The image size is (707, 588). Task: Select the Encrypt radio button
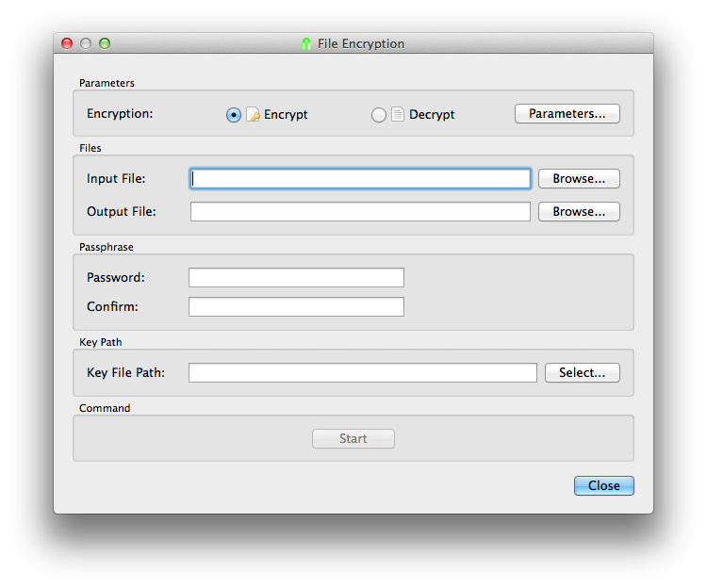[x=234, y=115]
